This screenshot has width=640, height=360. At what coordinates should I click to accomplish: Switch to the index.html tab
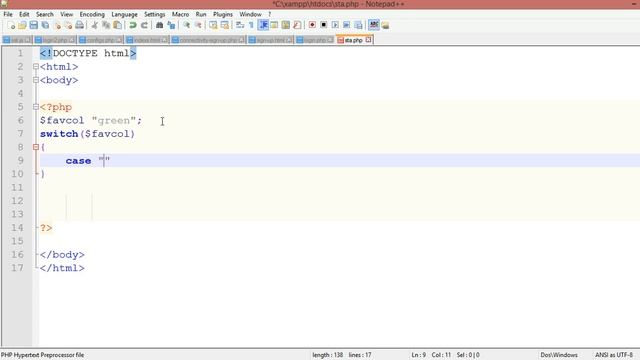[x=147, y=40]
